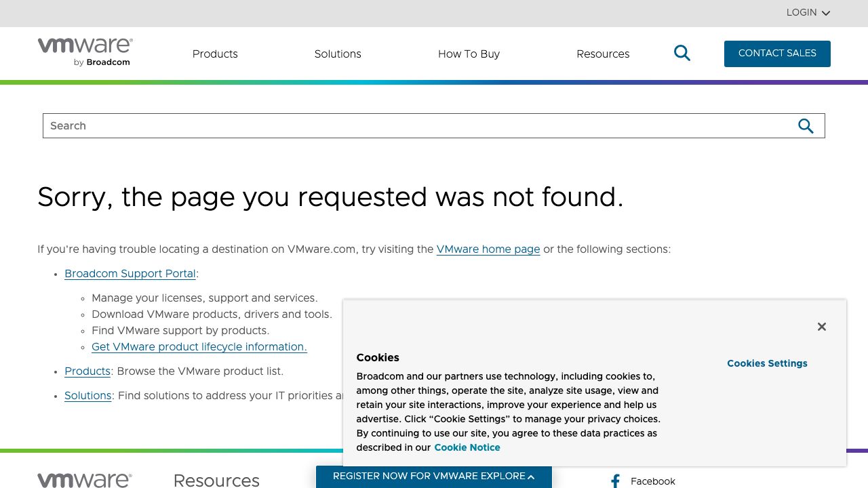Click the Products link in the list
Image resolution: width=868 pixels, height=488 pixels.
click(x=87, y=371)
